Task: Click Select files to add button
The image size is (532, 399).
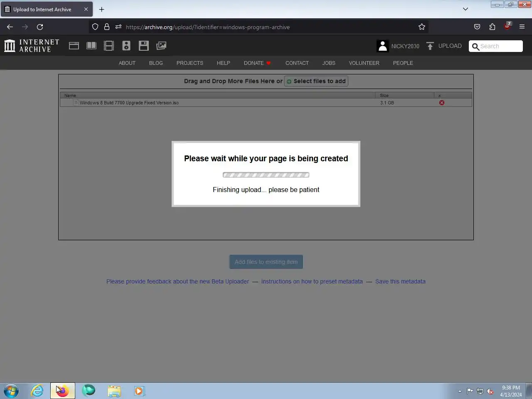Action: [316, 81]
